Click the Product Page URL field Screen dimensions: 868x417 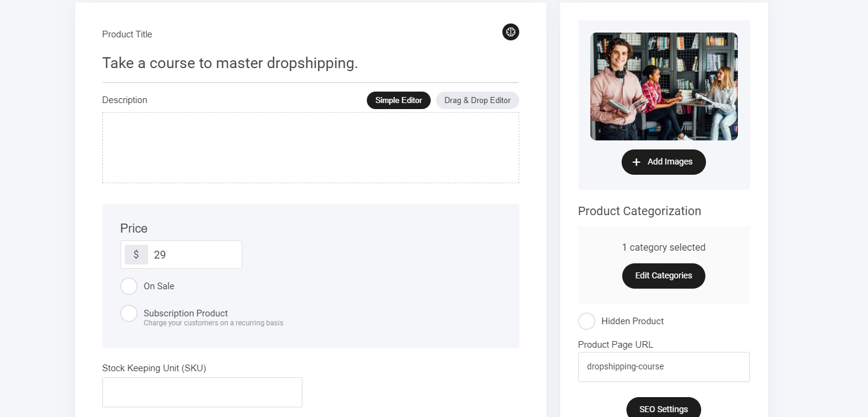663,367
